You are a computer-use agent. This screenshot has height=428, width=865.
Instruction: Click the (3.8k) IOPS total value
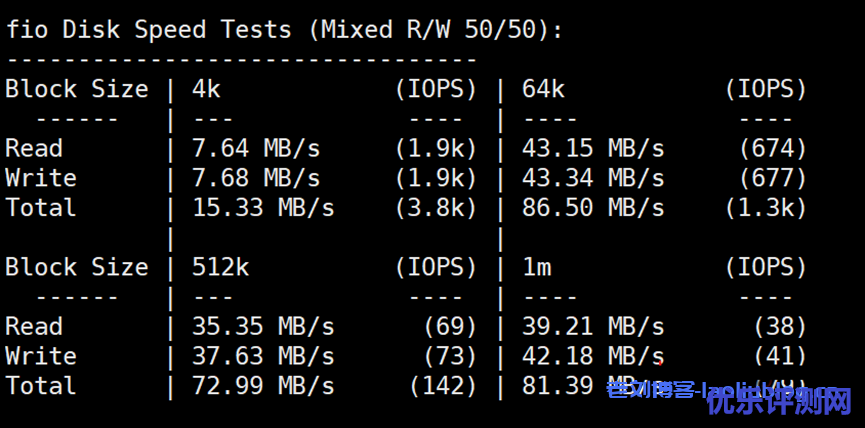pyautogui.click(x=436, y=208)
